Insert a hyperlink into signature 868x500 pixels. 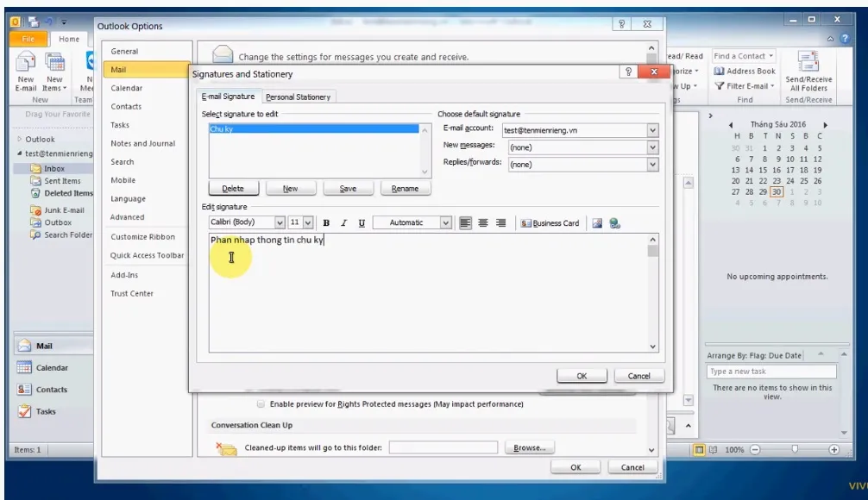tap(614, 223)
